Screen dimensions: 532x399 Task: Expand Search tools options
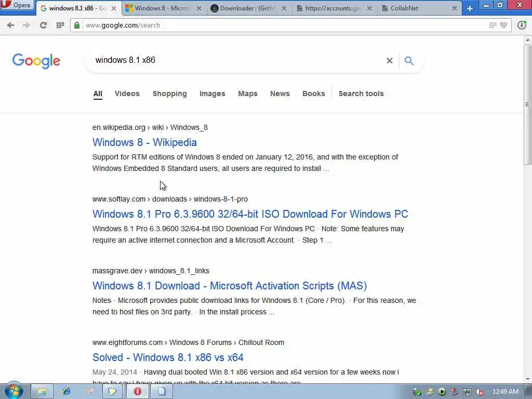click(361, 94)
